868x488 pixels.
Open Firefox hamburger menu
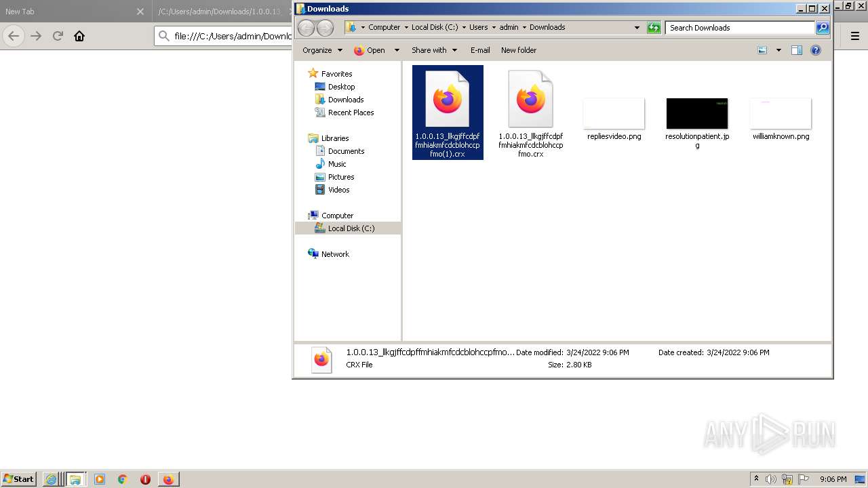coord(855,36)
